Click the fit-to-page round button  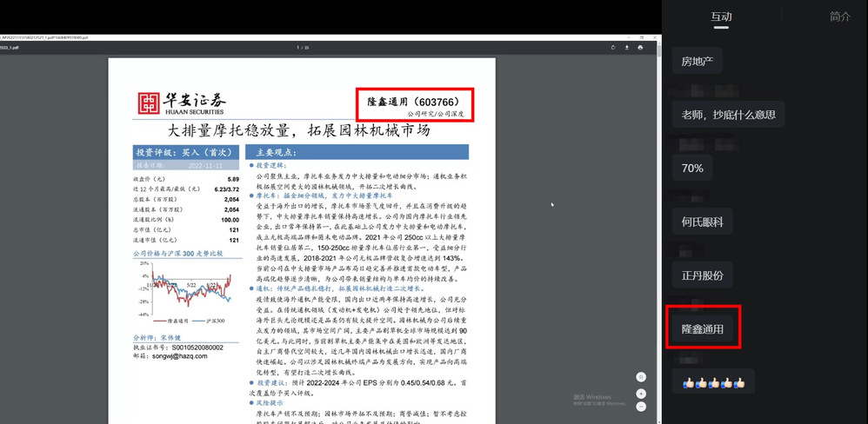tap(641, 377)
